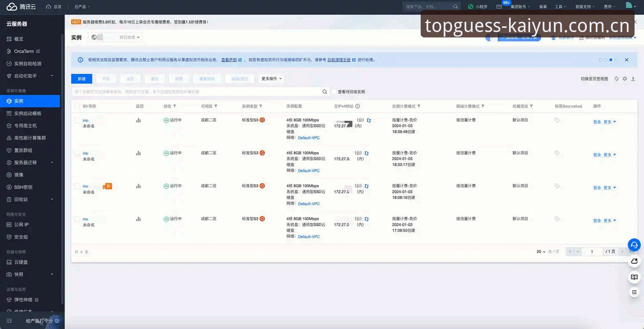Open table settings gear icon
Screen dimensions: 644x329
coord(625,79)
